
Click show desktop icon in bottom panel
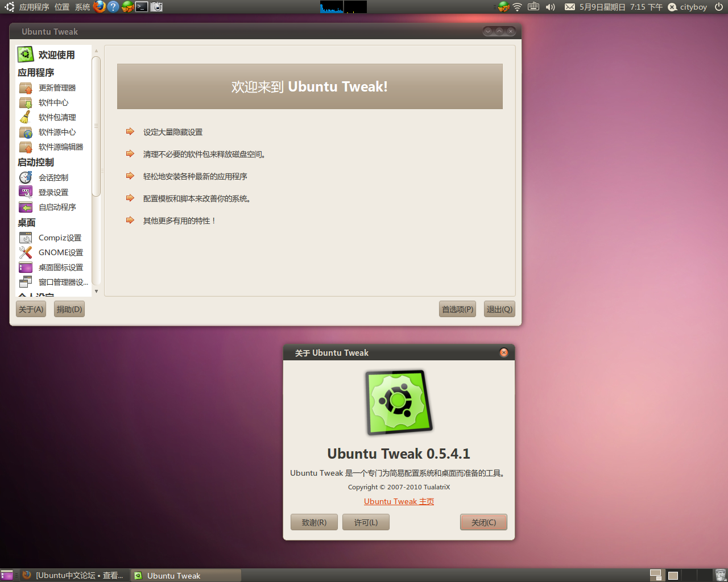click(7, 575)
